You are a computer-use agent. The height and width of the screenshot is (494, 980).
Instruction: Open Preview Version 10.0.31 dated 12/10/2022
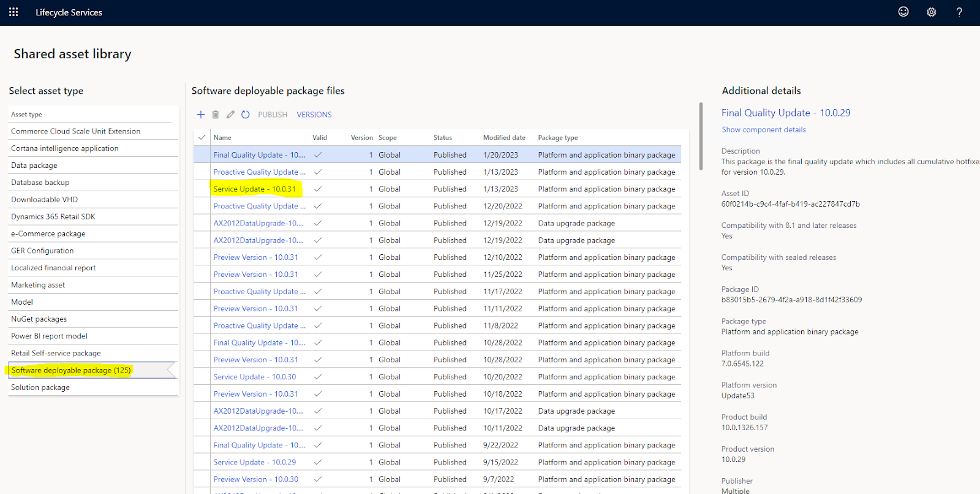tap(256, 257)
